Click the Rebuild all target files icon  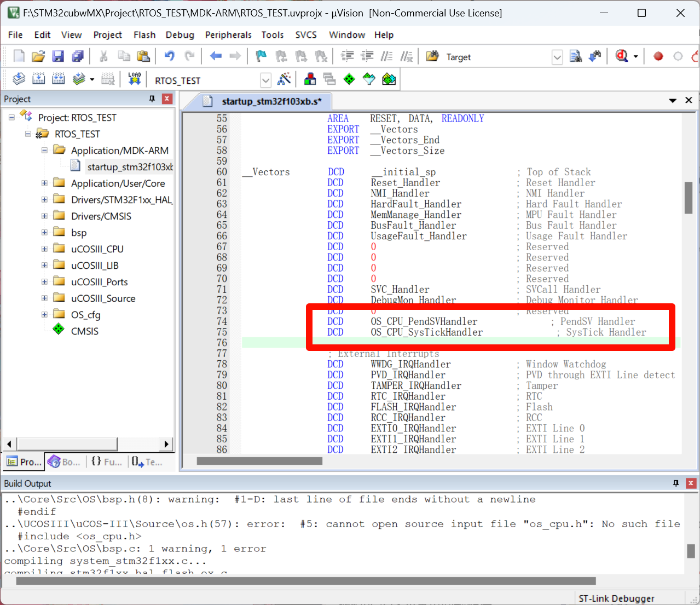(x=58, y=79)
